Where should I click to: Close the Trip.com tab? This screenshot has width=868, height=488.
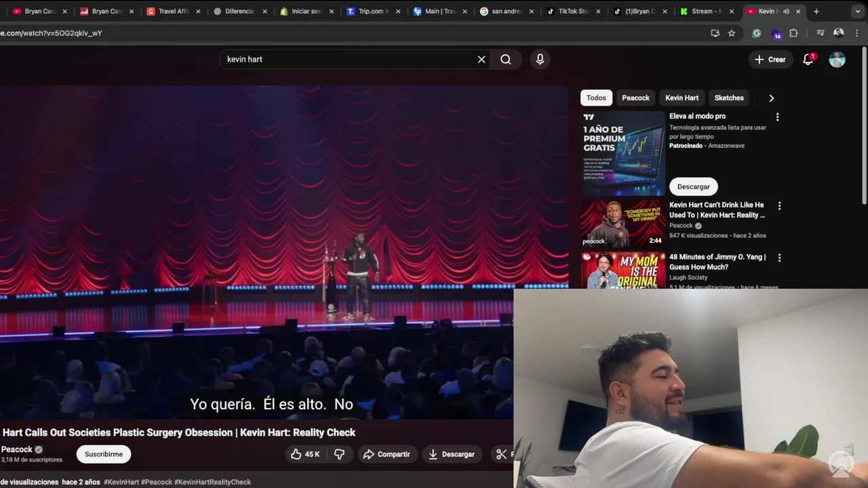tap(398, 12)
